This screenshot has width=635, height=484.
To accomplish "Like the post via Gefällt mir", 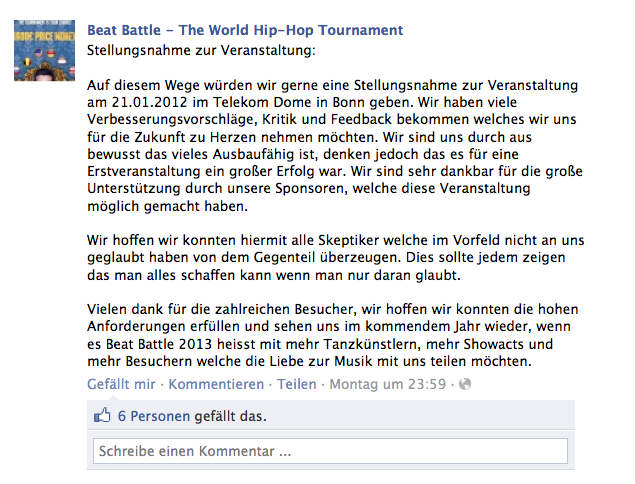I will coord(121,384).
